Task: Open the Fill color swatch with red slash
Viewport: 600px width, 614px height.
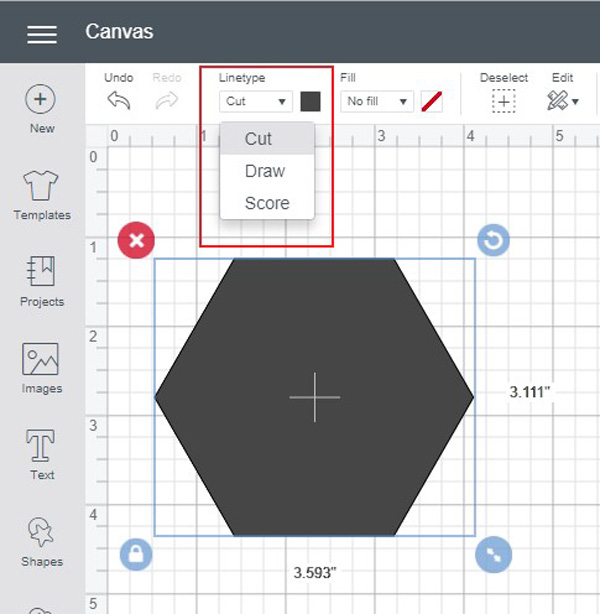Action: (x=432, y=101)
